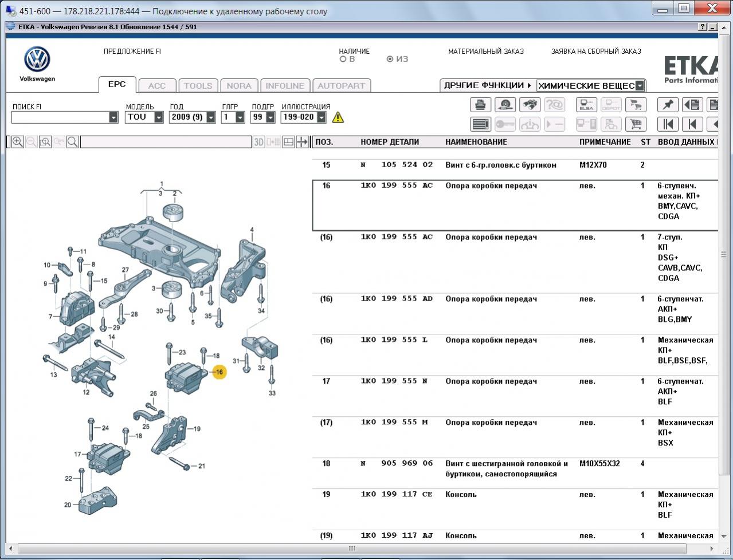
Task: Click callout number 27 in the diagram
Action: (x=125, y=270)
